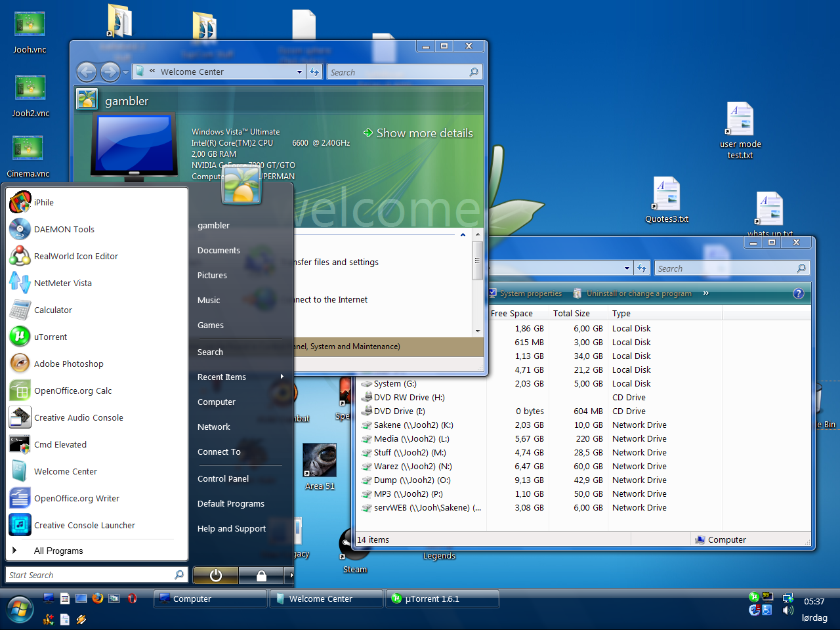Open Documents from the Start menu
The width and height of the screenshot is (840, 630).
219,250
